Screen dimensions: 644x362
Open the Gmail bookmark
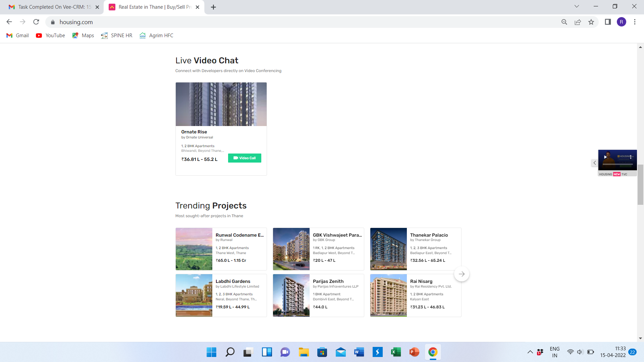tap(18, 36)
